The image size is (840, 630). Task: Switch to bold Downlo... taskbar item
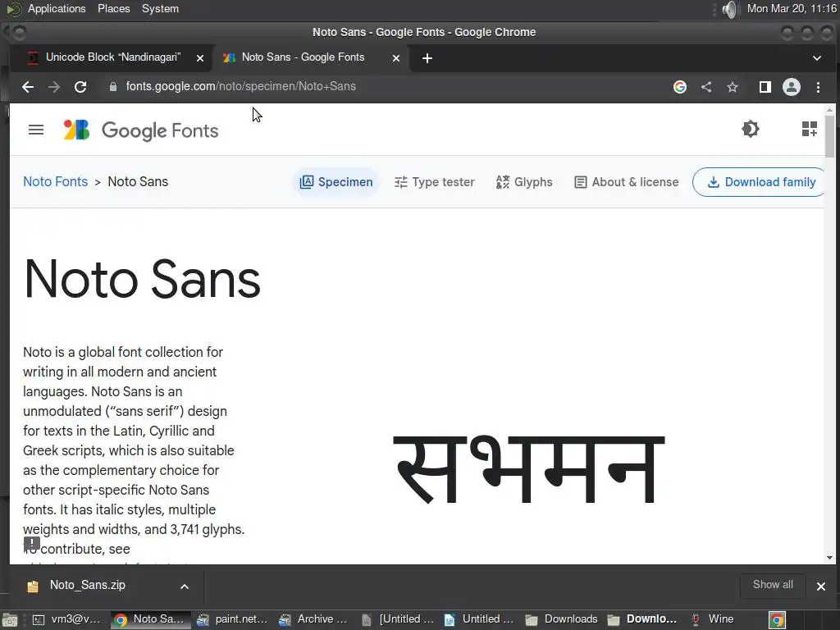point(643,619)
